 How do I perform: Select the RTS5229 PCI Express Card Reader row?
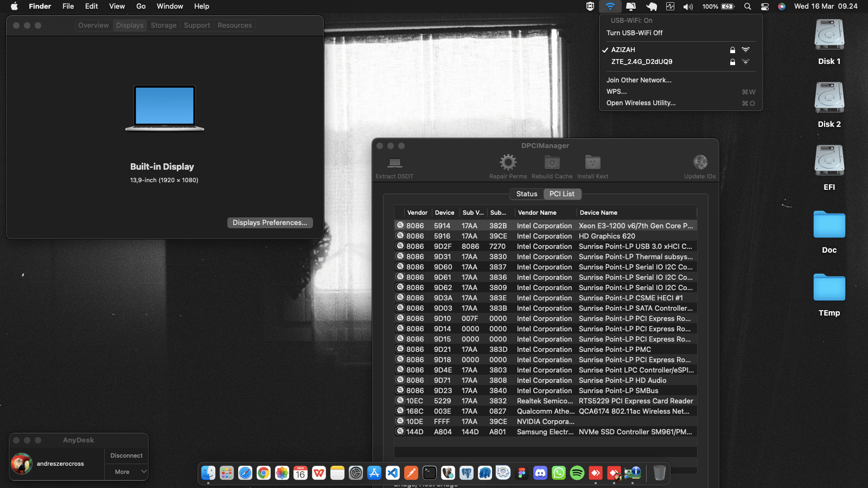pyautogui.click(x=546, y=401)
